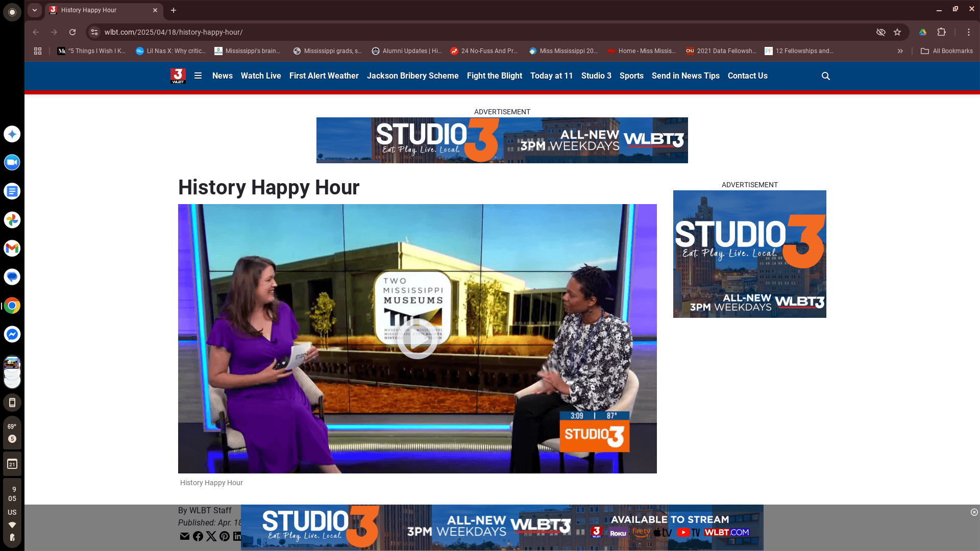Open Fight the Blight section

pyautogui.click(x=495, y=76)
